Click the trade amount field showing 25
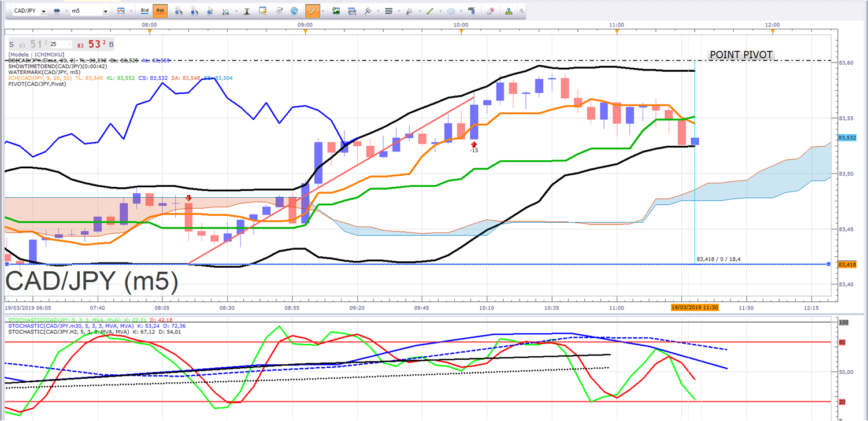The width and height of the screenshot is (868, 421). pos(60,44)
